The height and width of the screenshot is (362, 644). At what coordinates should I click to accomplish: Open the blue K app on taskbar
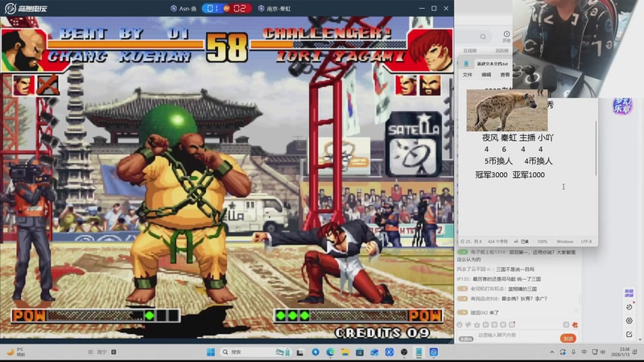coord(390,352)
